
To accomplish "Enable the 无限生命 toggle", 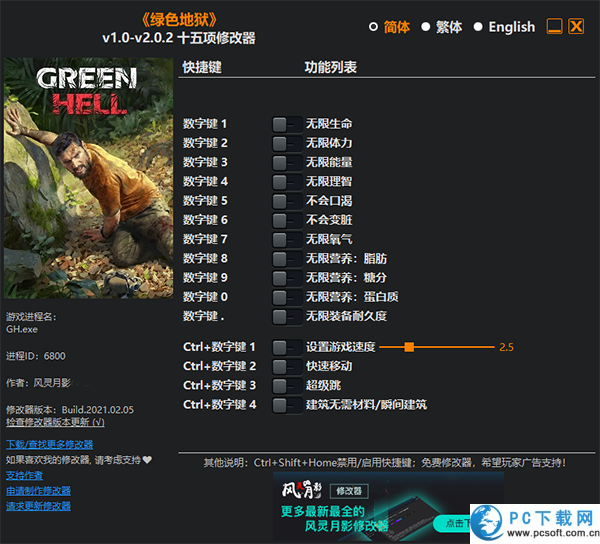I will (x=286, y=124).
